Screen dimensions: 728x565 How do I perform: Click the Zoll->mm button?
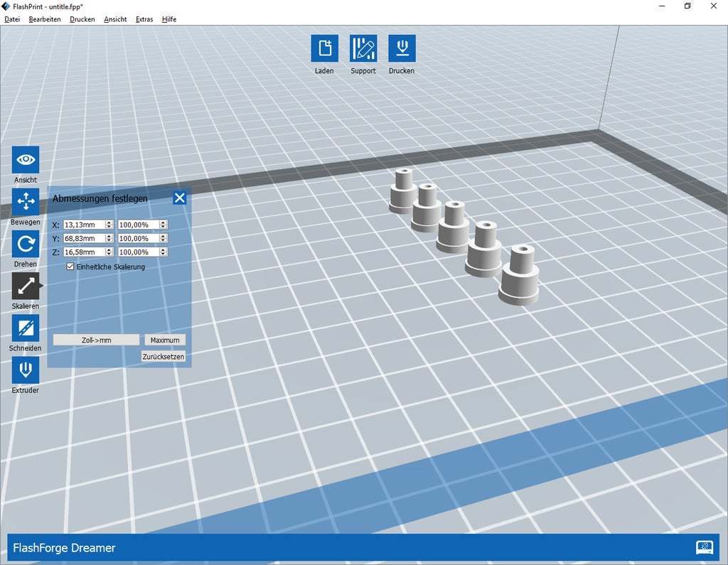tap(96, 340)
